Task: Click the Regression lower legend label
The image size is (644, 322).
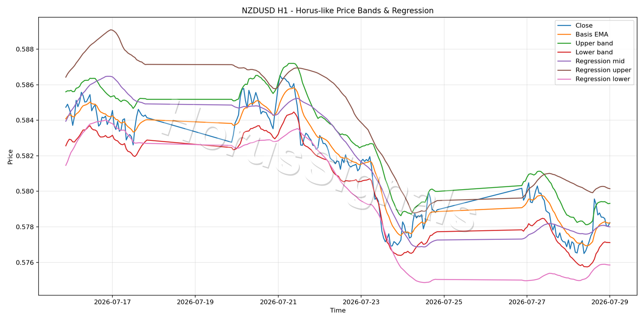Action: (603, 79)
